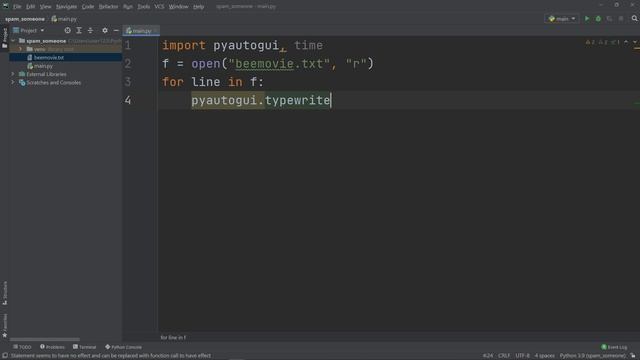
Task: Run the main configuration with green play
Action: 587,19
